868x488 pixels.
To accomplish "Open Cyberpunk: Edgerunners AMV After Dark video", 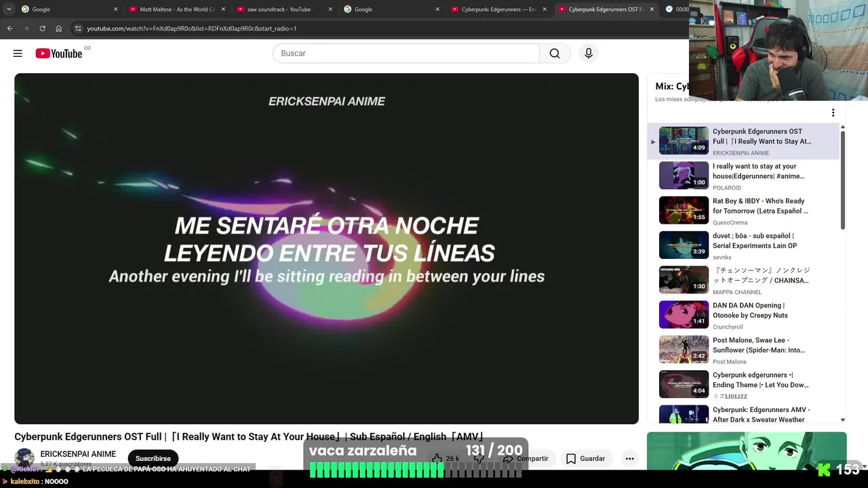I will 743,414.
